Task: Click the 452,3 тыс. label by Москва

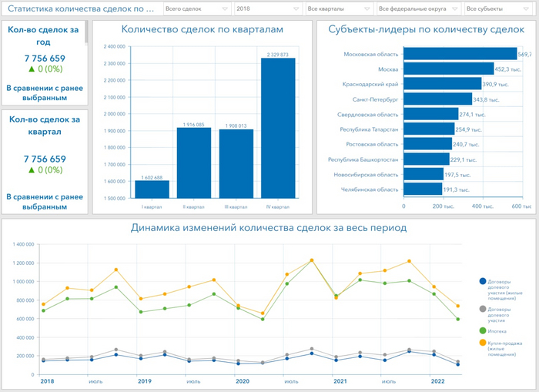Action: pos(507,69)
